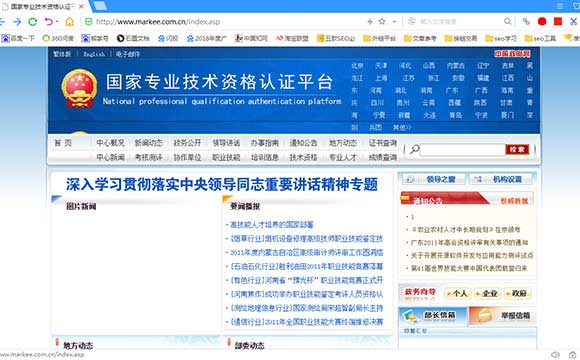Image resolution: width=580 pixels, height=360 pixels.
Task: Click the purple undo-close-tab icon
Action: (x=49, y=22)
